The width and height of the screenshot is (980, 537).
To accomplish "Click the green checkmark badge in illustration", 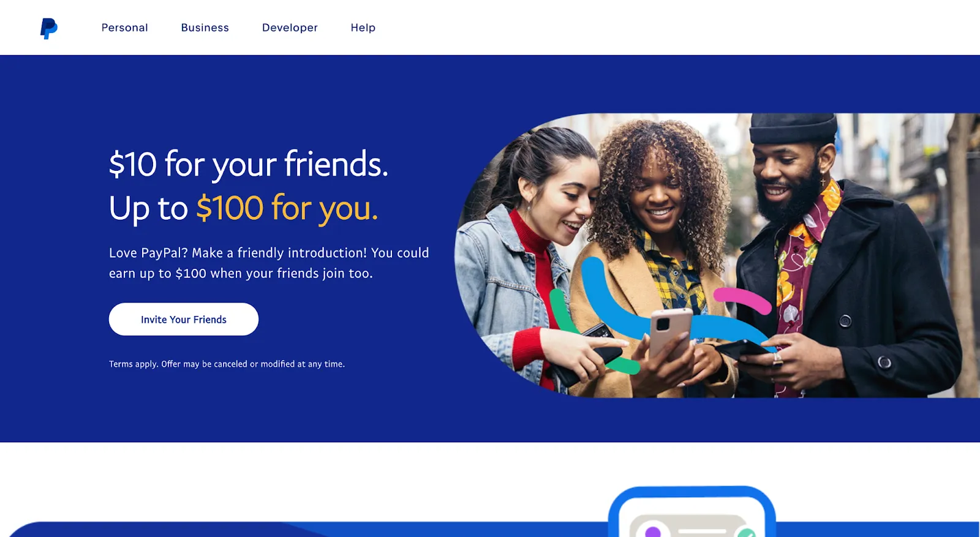I will tap(747, 532).
